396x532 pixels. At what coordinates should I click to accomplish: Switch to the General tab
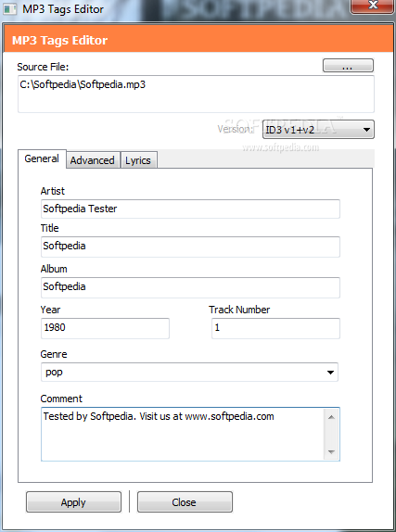(42, 158)
